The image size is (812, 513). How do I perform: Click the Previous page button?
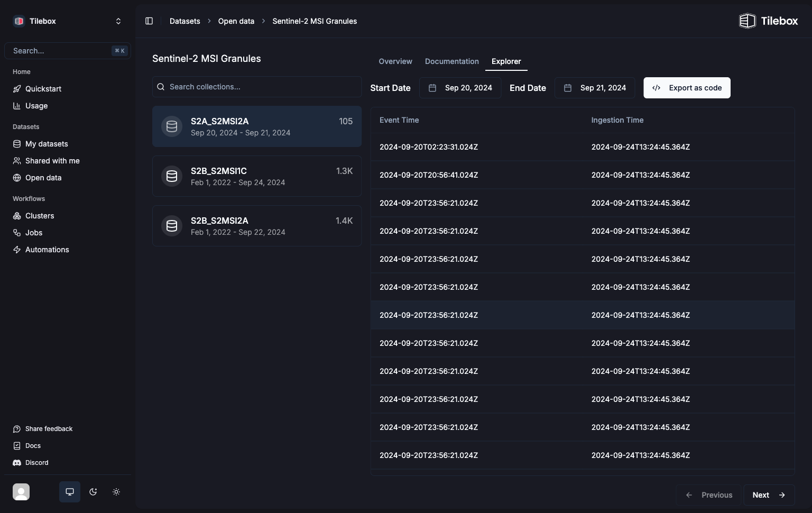pos(708,495)
